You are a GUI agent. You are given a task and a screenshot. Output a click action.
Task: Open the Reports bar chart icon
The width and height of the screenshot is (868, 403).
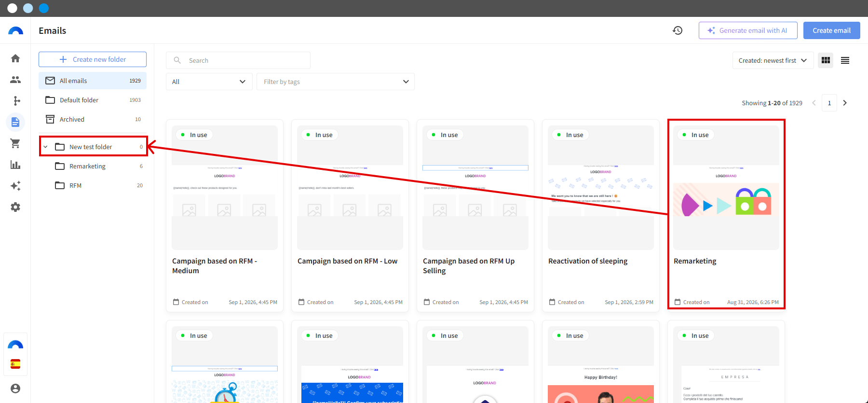click(15, 165)
